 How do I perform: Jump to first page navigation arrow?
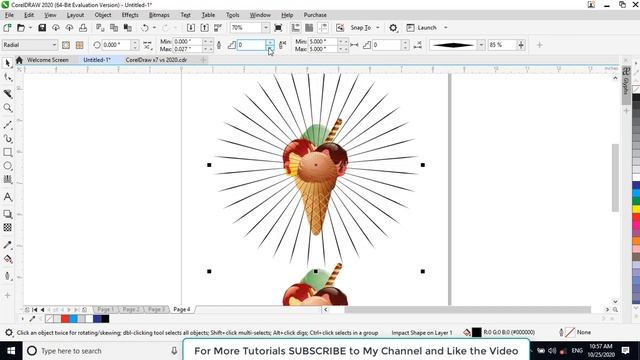(35, 310)
